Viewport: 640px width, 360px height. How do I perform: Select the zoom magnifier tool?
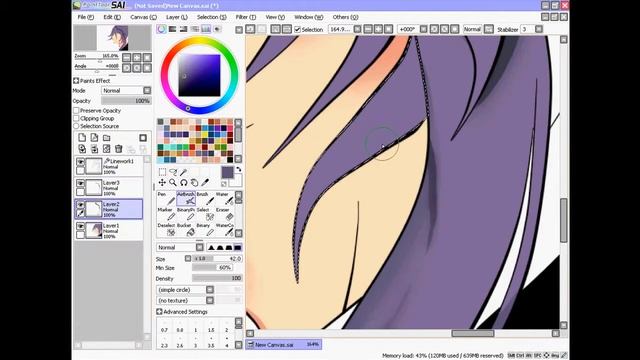coord(173,182)
